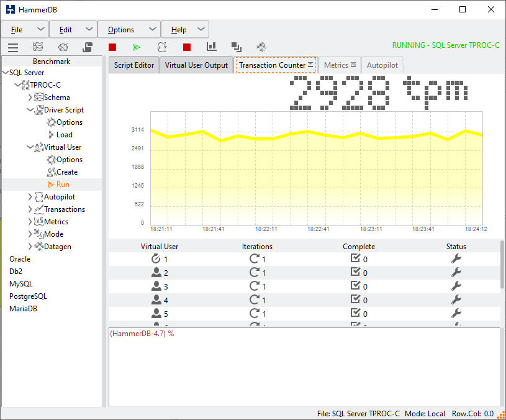This screenshot has height=420, width=506.
Task: Click the green run virtual users icon
Action: tap(137, 47)
